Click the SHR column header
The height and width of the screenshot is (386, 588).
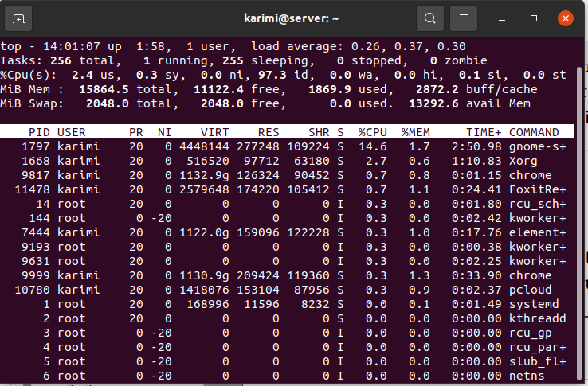[x=319, y=132]
